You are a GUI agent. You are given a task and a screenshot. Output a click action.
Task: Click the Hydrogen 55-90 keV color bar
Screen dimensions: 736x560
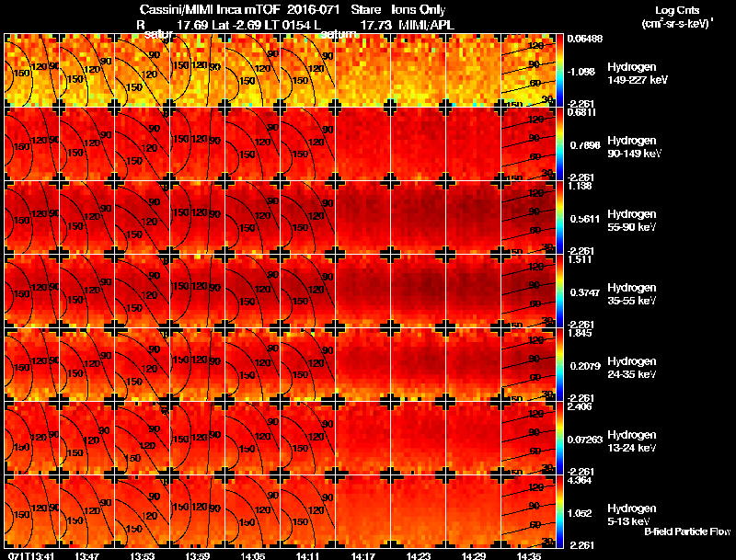(559, 218)
